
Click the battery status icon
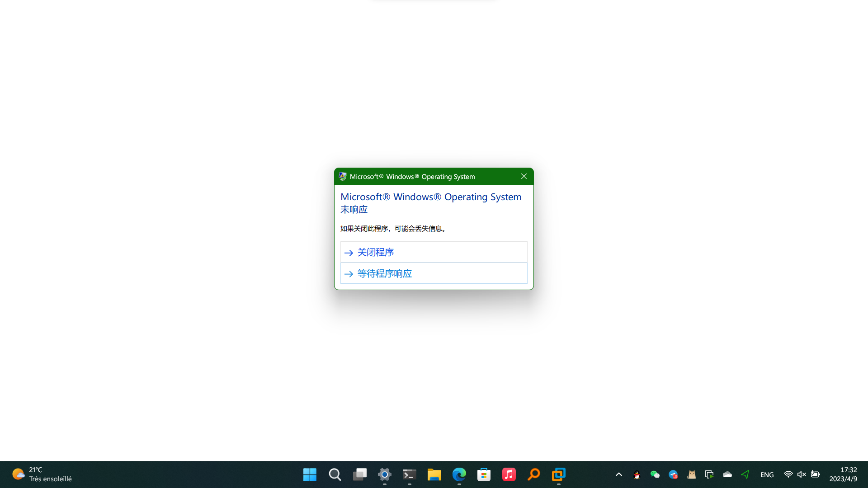pos(816,474)
